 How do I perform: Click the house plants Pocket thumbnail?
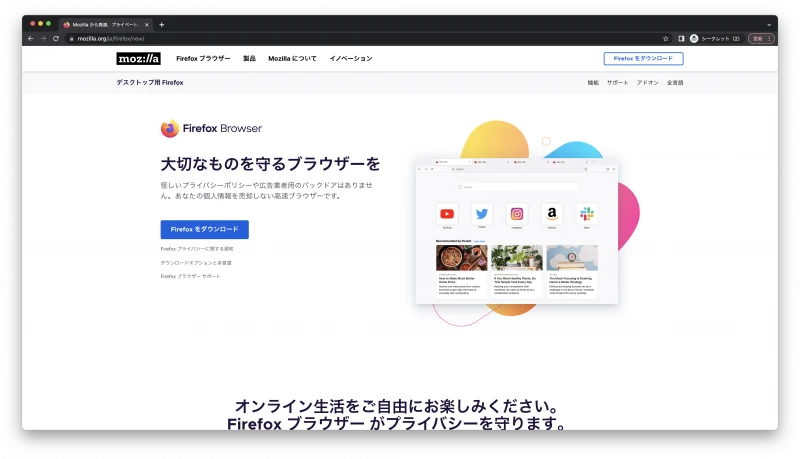point(517,258)
